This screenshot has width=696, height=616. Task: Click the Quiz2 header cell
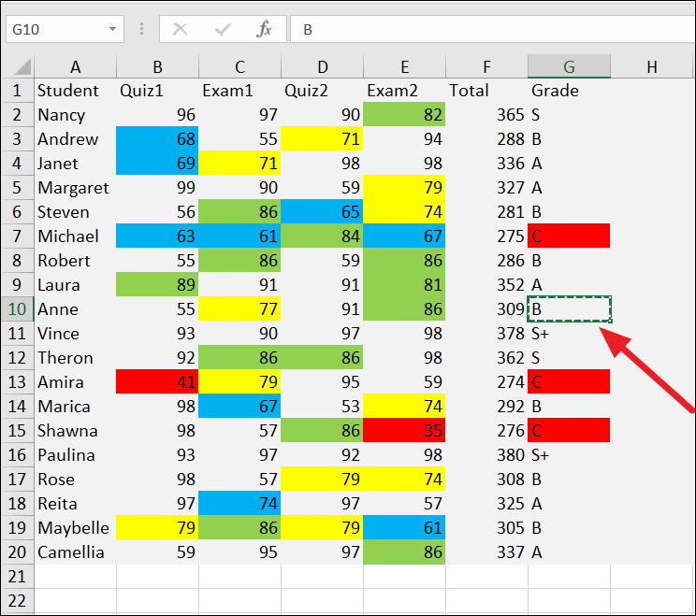coord(322,91)
